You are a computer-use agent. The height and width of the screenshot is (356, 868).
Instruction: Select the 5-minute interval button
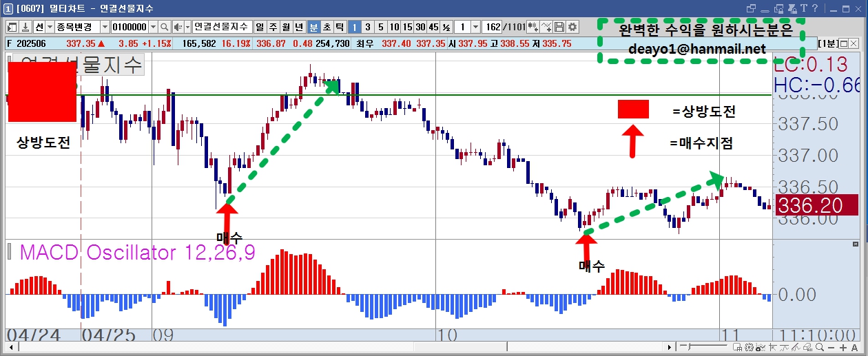(x=380, y=27)
